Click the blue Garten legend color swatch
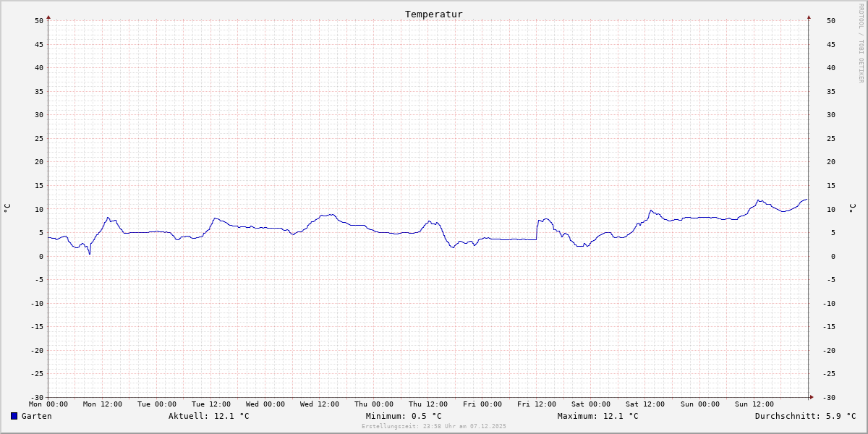868x434 pixels. pyautogui.click(x=14, y=416)
